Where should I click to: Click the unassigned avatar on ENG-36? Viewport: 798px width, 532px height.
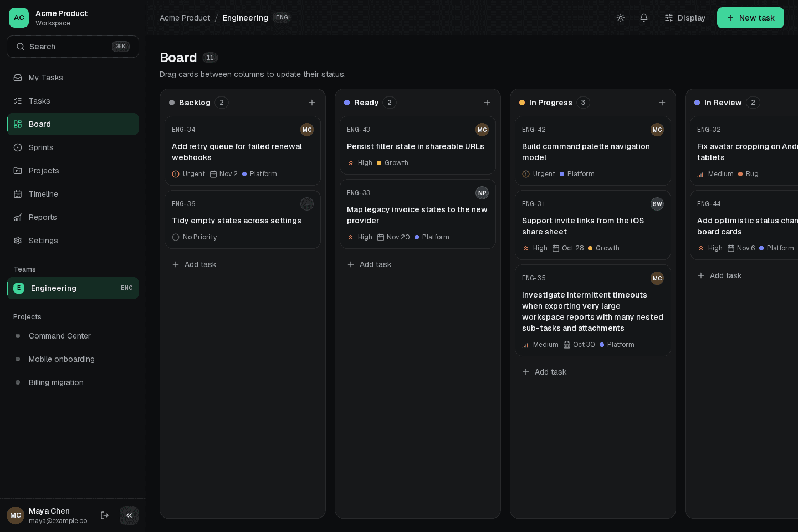pyautogui.click(x=307, y=204)
